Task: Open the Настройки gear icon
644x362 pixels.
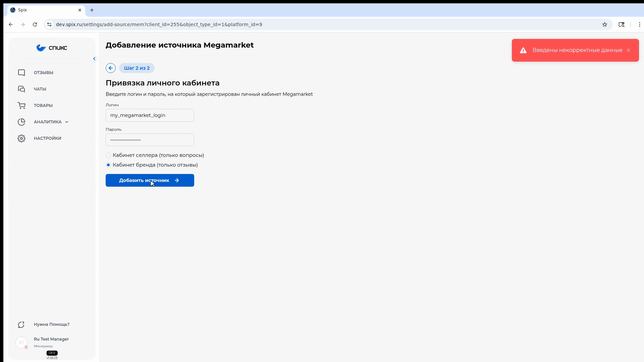Action: pyautogui.click(x=21, y=138)
